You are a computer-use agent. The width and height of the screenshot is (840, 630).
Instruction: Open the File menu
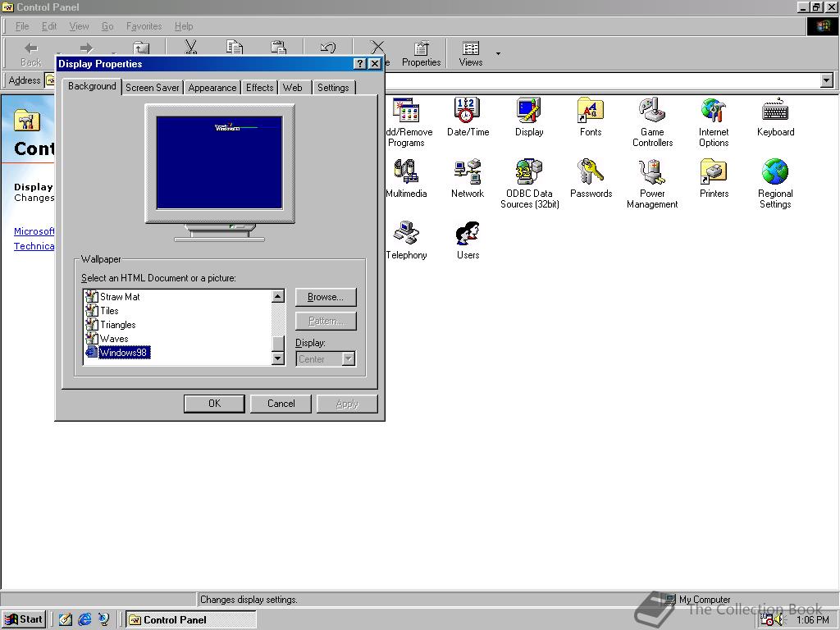click(x=22, y=26)
